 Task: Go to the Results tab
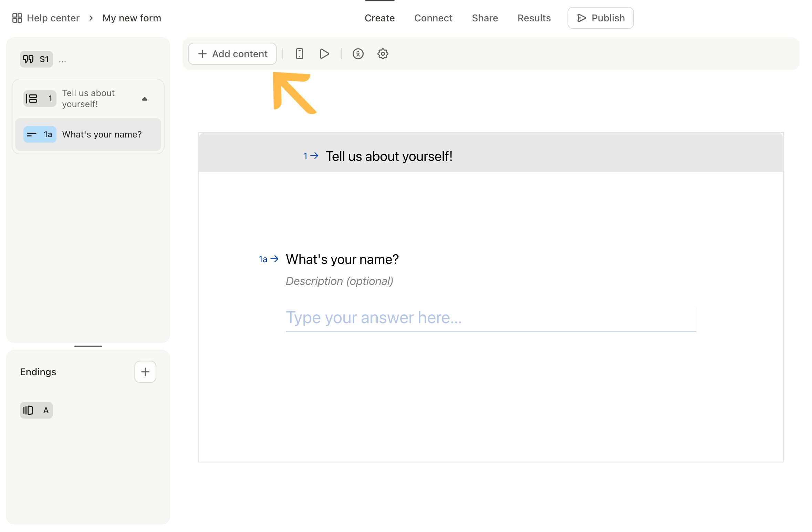coord(534,18)
